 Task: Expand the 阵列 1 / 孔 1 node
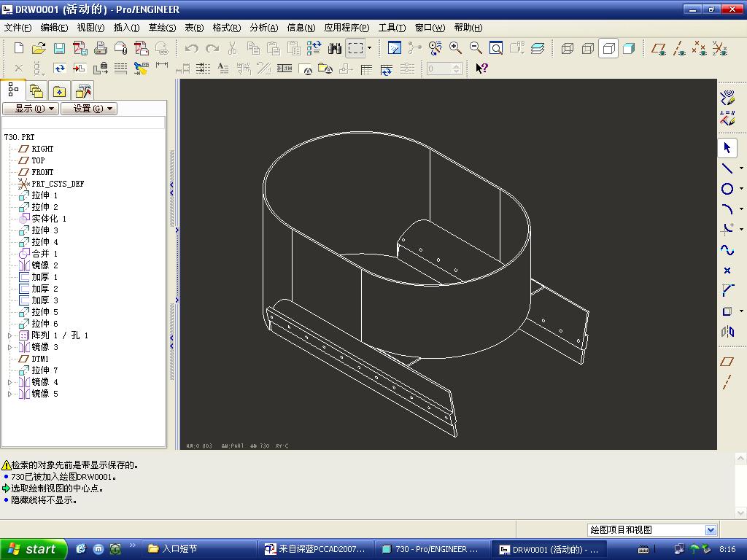coord(9,335)
